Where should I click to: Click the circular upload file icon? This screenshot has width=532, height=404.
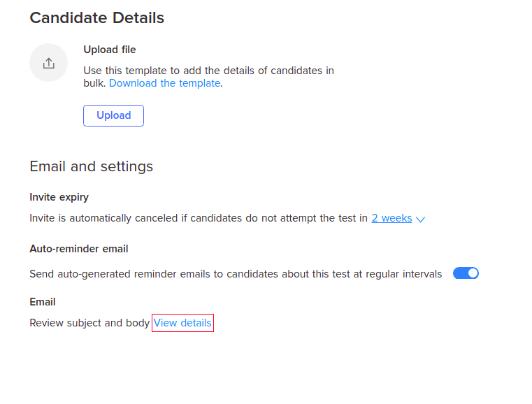(48, 63)
